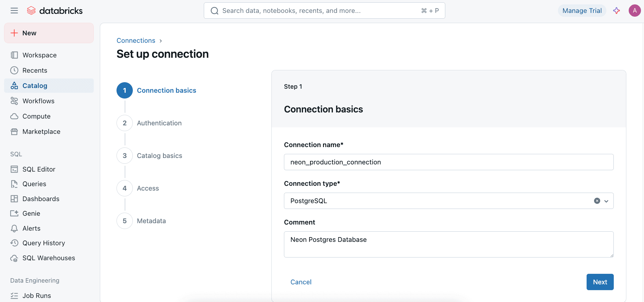
Task: Open SQL Editor in the sidebar
Action: 49,169
